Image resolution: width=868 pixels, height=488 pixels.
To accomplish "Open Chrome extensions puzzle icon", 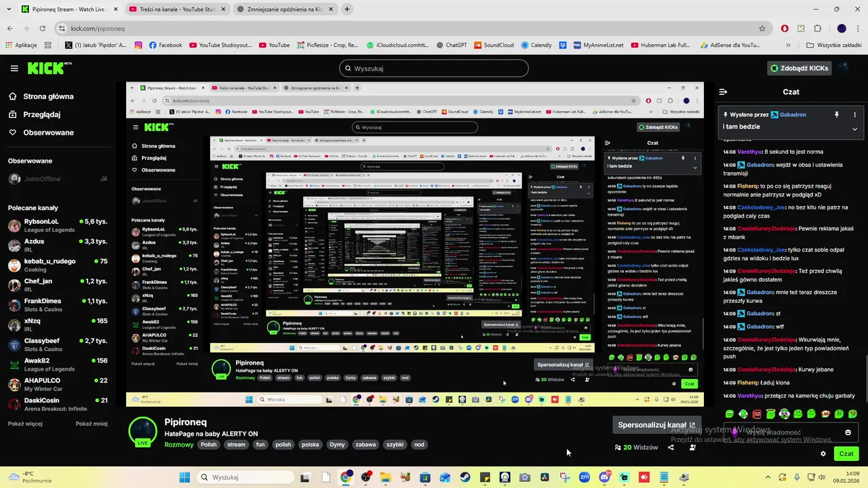I will (817, 28).
